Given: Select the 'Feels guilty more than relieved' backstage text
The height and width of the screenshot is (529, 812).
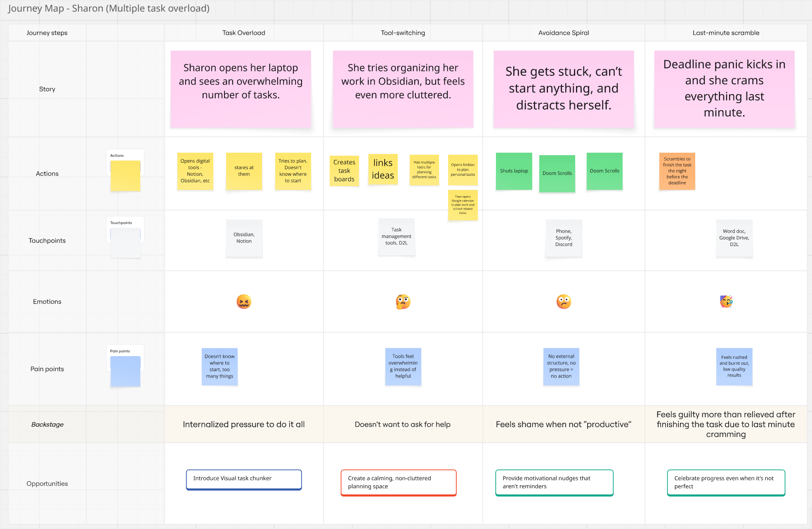Looking at the screenshot, I should pyautogui.click(x=726, y=424).
